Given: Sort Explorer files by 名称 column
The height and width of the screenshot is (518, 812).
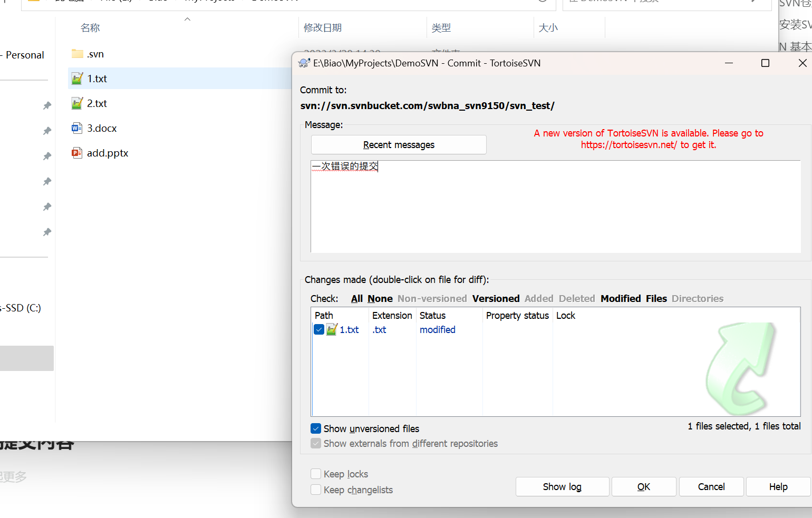Looking at the screenshot, I should coord(90,28).
